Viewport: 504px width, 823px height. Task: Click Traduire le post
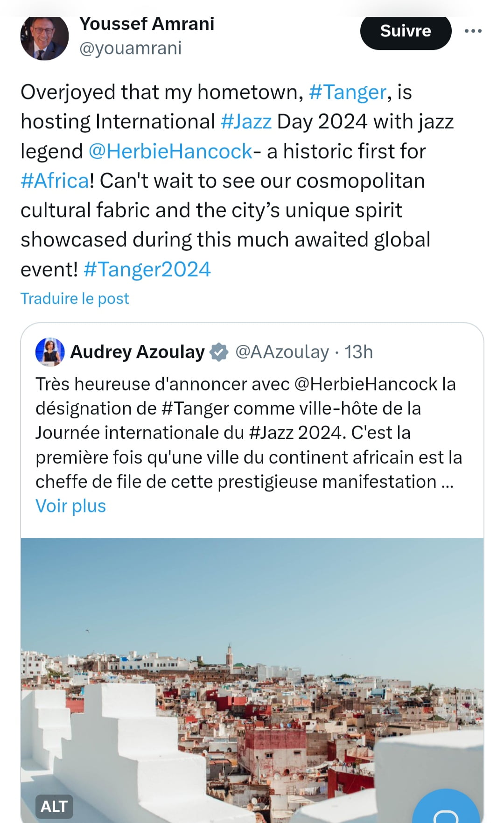pos(75,299)
